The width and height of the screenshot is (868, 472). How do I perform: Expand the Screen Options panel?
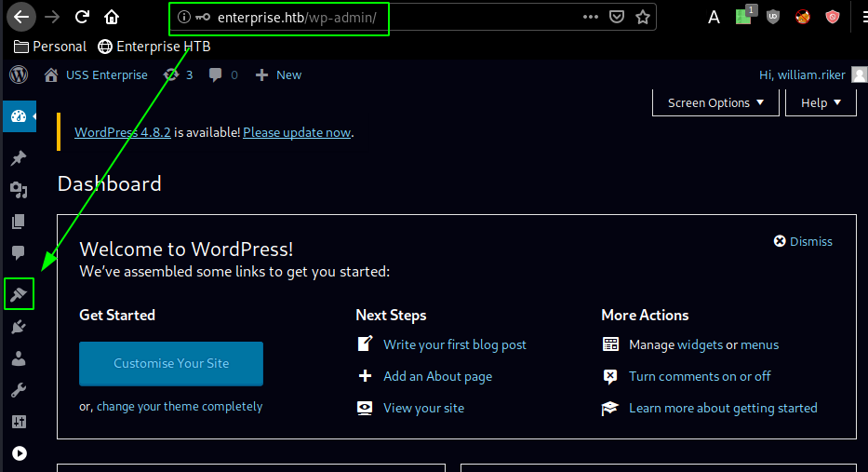(715, 103)
